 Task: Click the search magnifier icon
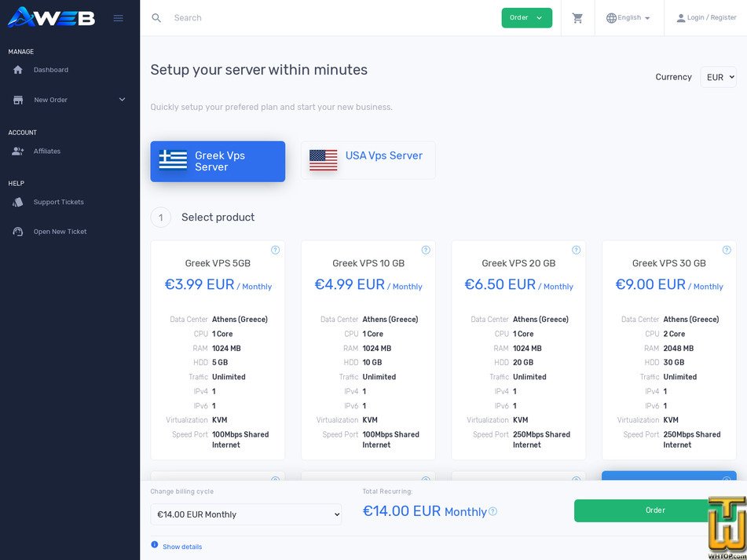tap(156, 18)
